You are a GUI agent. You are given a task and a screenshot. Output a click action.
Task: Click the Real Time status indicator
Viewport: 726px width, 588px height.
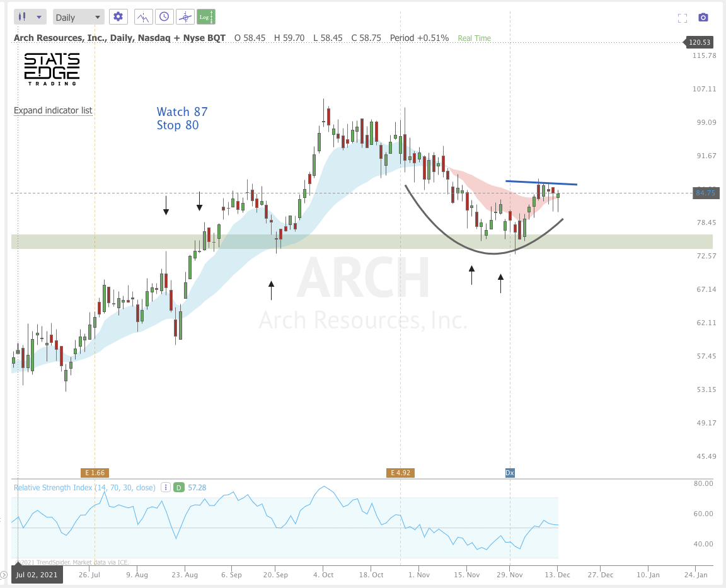[x=473, y=38]
